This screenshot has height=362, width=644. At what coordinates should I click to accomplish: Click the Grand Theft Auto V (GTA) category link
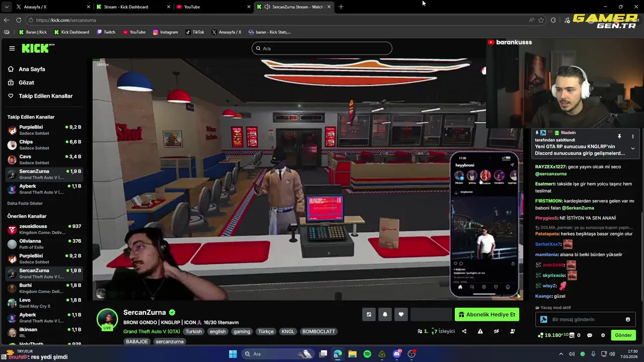click(151, 331)
